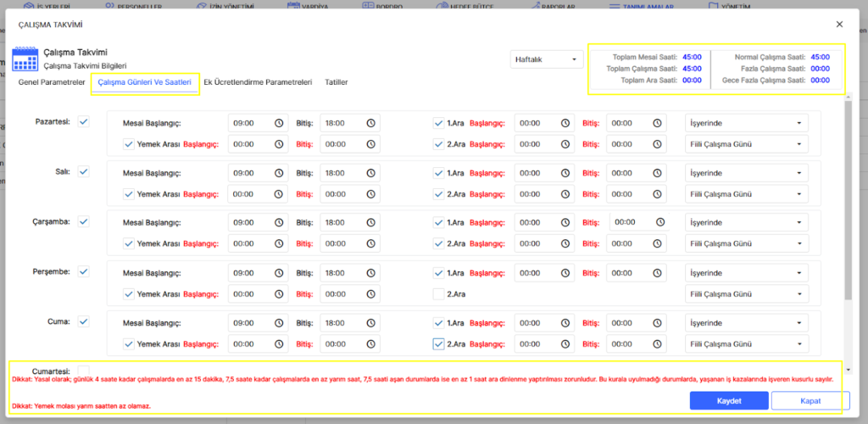The image size is (868, 424).
Task: Click clock icon in Cuma Mesai Bitiş field
Action: click(x=370, y=323)
